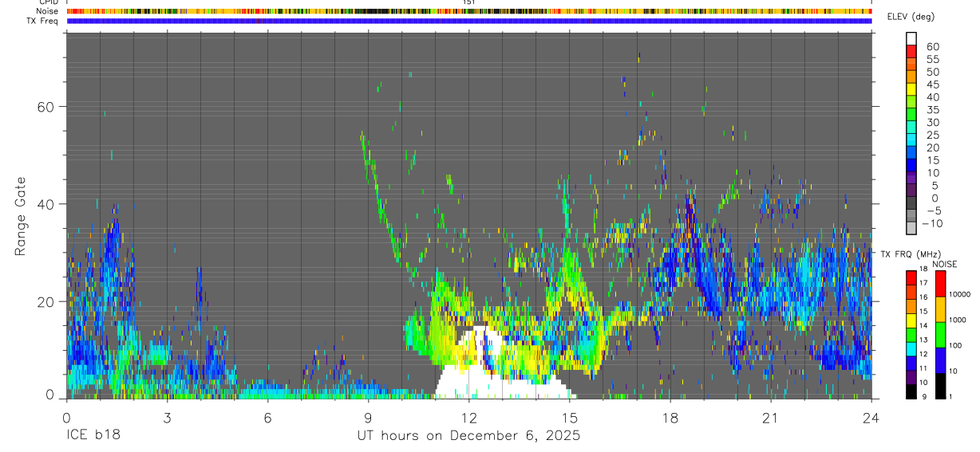The width and height of the screenshot is (980, 452).
Task: Click the Range Gate axis label
Action: 21,216
